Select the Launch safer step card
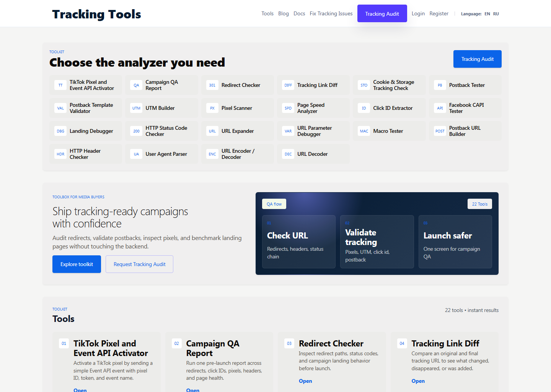The height and width of the screenshot is (392, 551). point(455,242)
